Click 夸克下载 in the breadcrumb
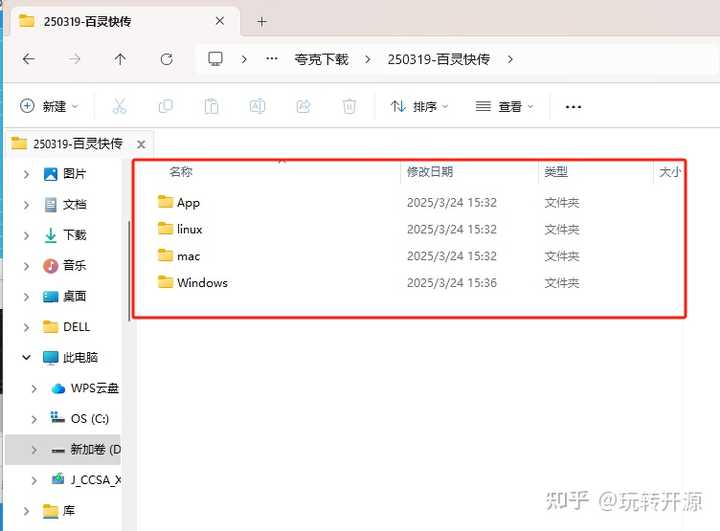 tap(321, 59)
